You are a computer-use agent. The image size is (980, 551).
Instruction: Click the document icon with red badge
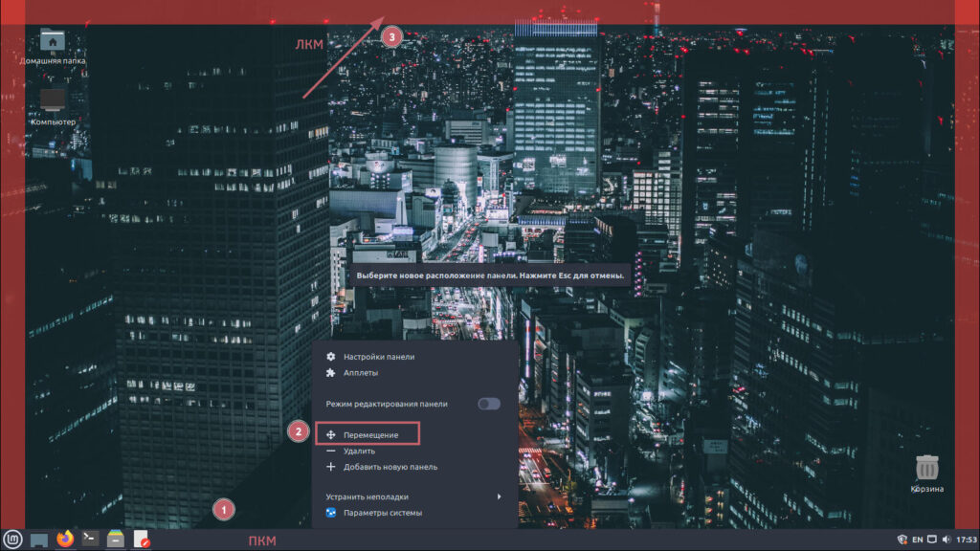[141, 540]
